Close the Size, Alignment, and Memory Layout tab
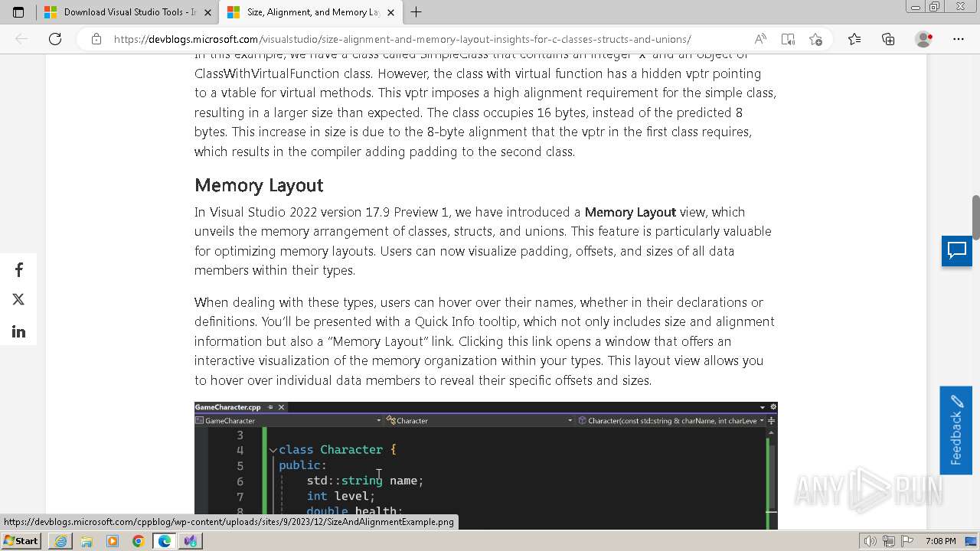The image size is (980, 551). pos(391,12)
